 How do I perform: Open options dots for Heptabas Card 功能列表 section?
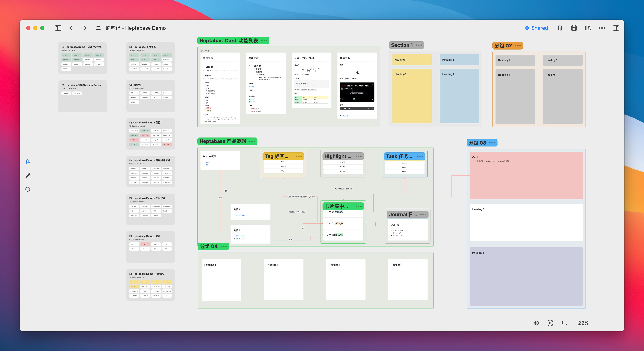tap(264, 40)
